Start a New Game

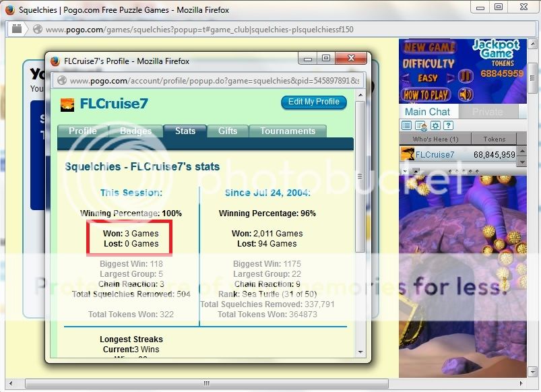pyautogui.click(x=430, y=47)
